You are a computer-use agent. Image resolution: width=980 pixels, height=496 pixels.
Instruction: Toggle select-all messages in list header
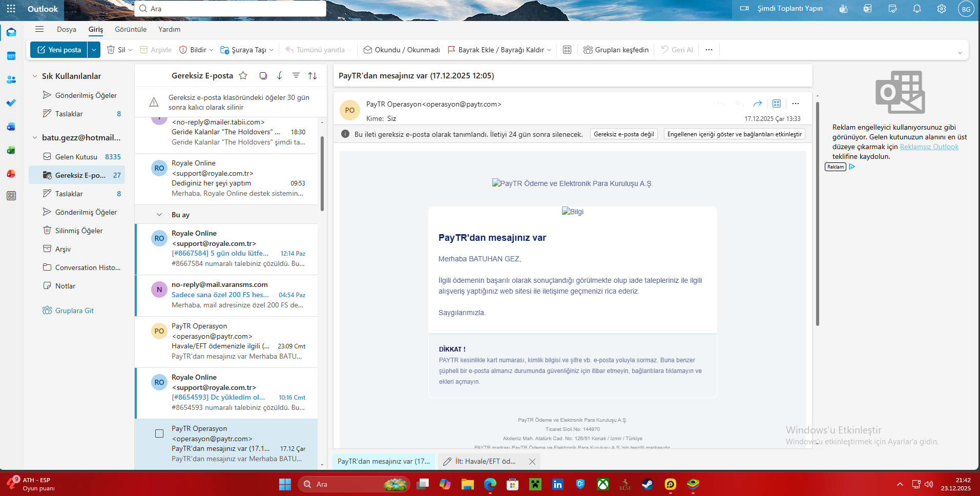point(263,75)
